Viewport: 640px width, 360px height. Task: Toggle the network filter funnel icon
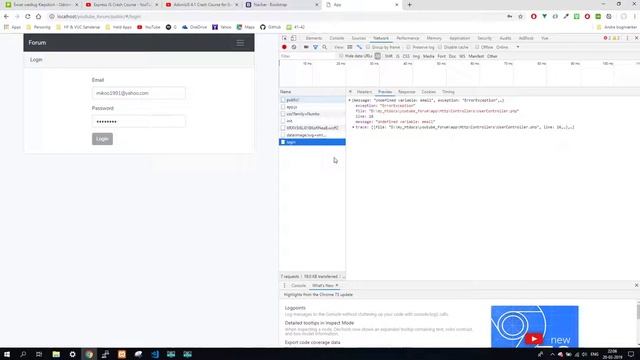(316, 47)
